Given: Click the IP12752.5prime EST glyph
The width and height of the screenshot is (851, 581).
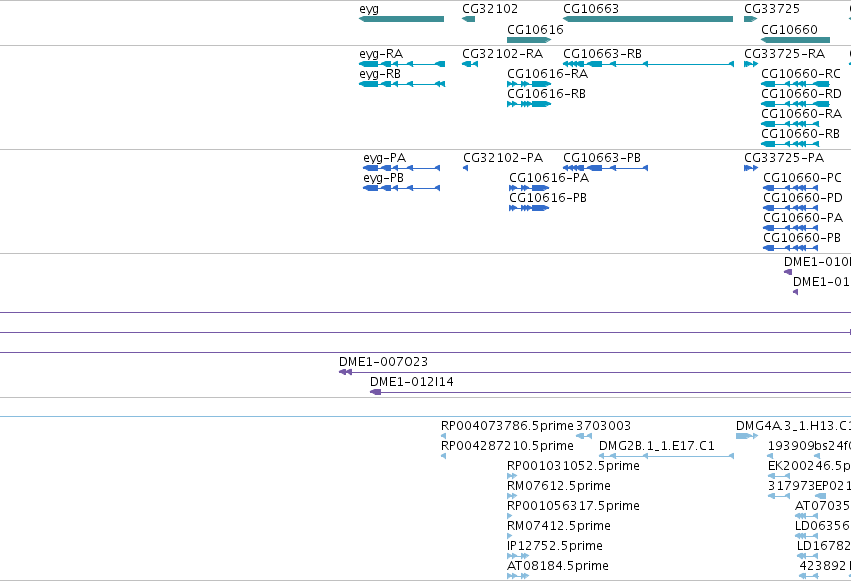Looking at the screenshot, I should click(518, 557).
